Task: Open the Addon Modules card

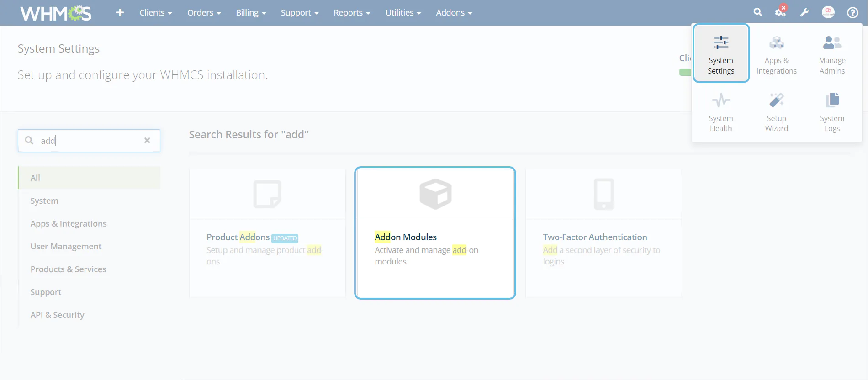Action: point(435,233)
